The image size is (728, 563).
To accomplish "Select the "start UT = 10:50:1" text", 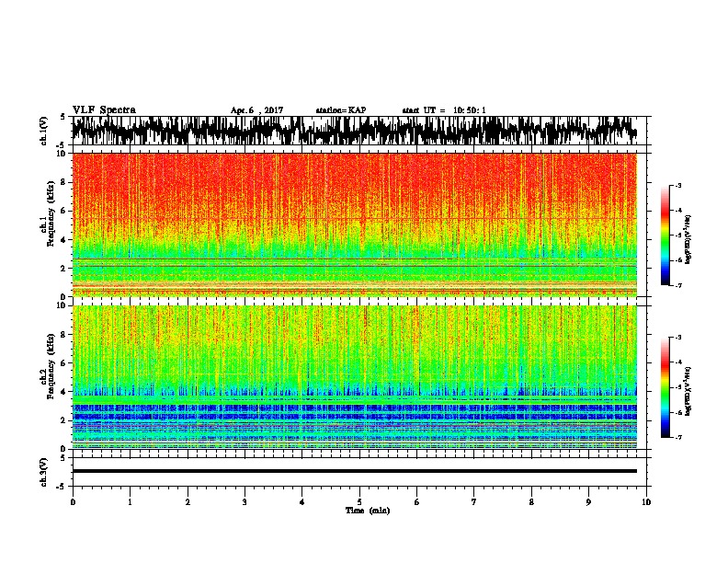I will pyautogui.click(x=444, y=110).
